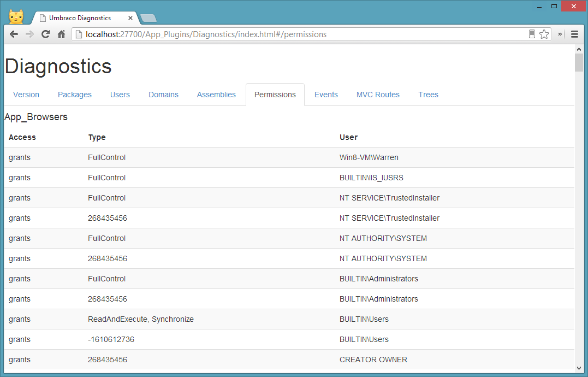Image resolution: width=588 pixels, height=377 pixels.
Task: Click FullControl in the Win8-VM\Warren row
Action: click(107, 157)
